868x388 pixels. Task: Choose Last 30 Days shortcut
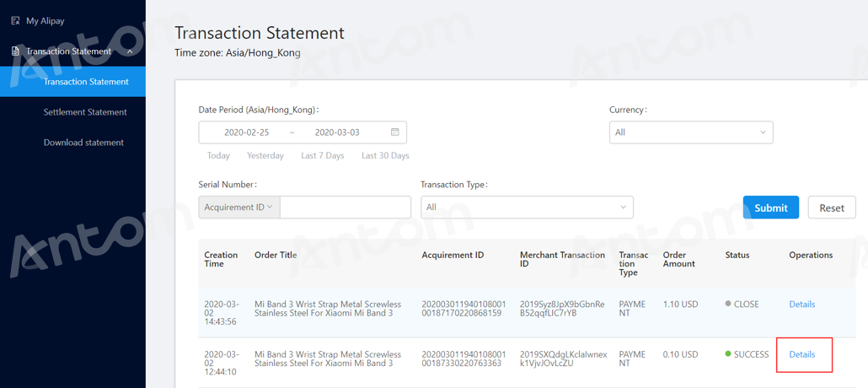[385, 156]
